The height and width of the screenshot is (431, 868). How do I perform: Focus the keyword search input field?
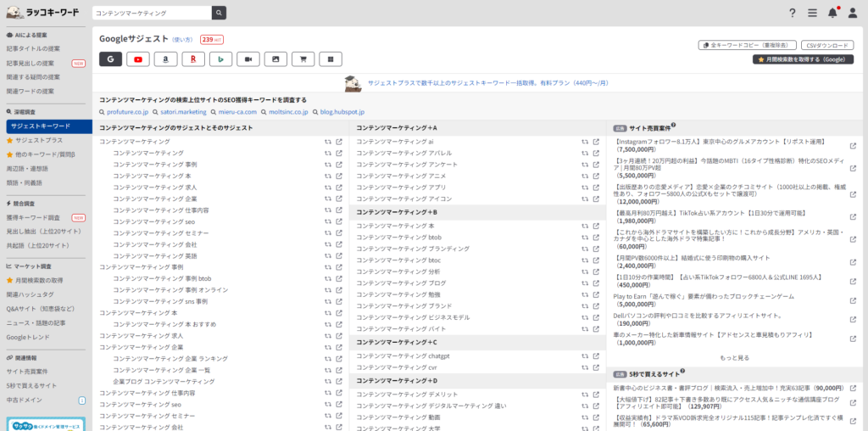click(x=153, y=12)
